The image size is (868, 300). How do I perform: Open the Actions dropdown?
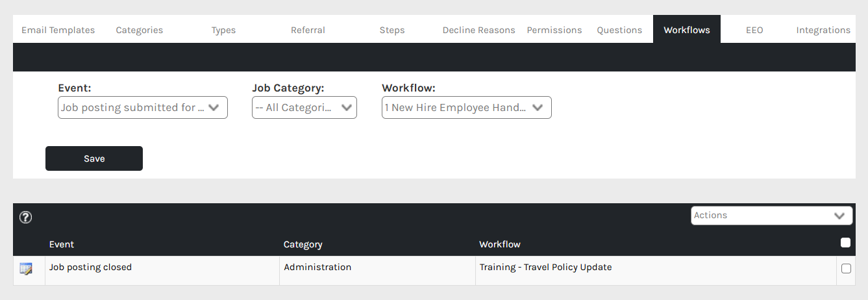coord(771,216)
